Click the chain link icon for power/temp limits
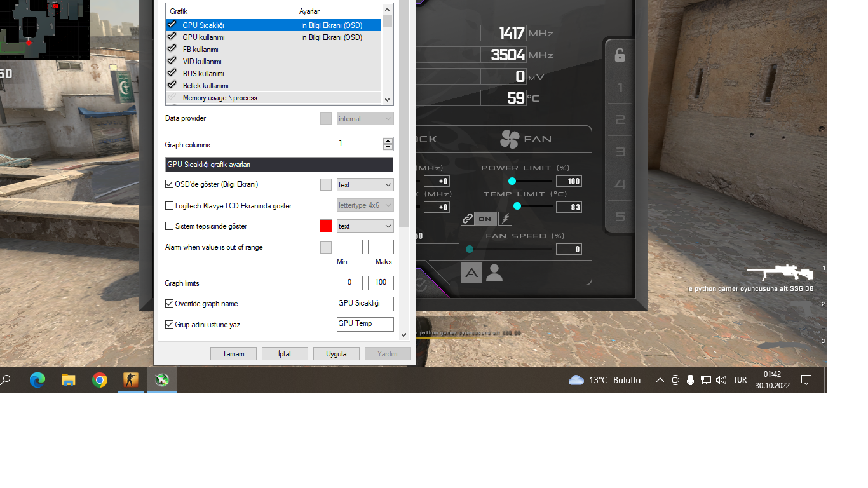The image size is (868, 488). point(468,219)
